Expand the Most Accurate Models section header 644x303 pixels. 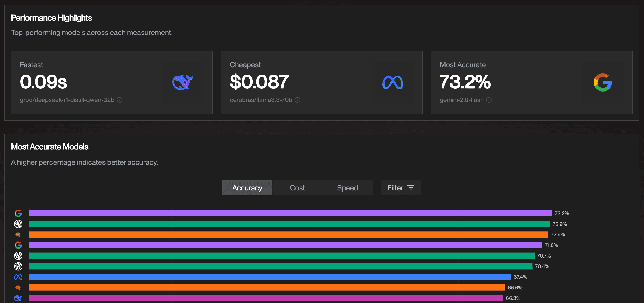pyautogui.click(x=49, y=147)
